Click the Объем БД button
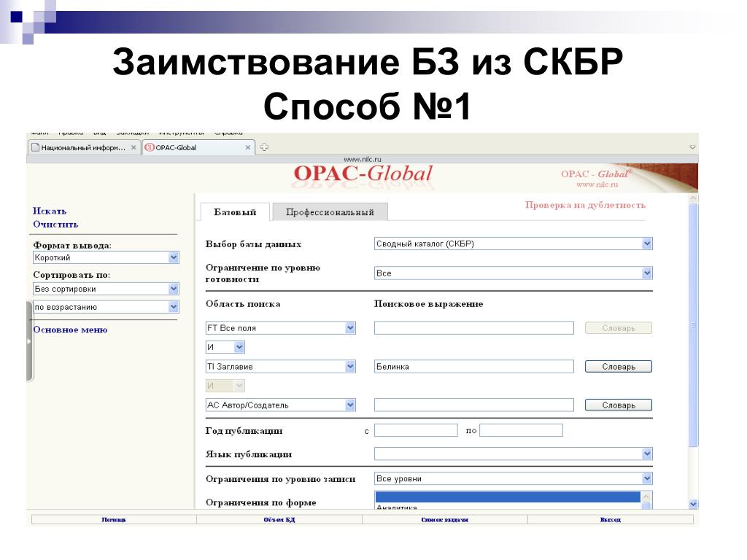Image resolution: width=747 pixels, height=560 pixels. coord(279,519)
